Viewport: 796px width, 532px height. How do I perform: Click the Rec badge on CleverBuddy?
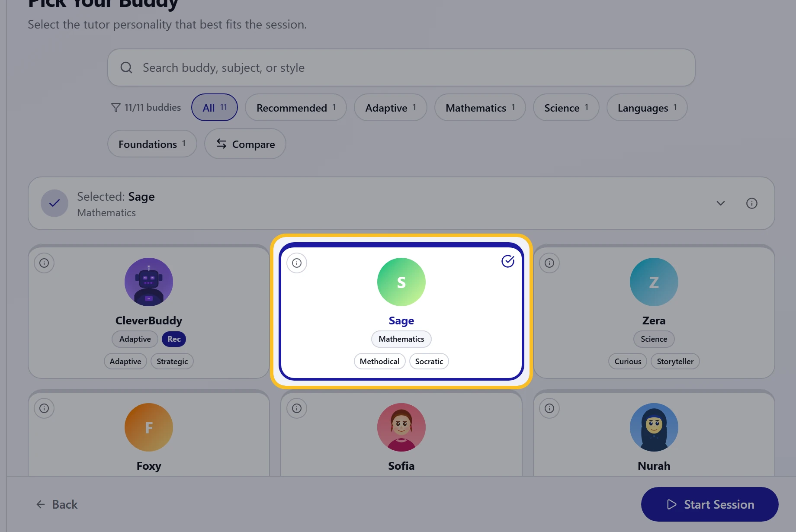coord(174,339)
